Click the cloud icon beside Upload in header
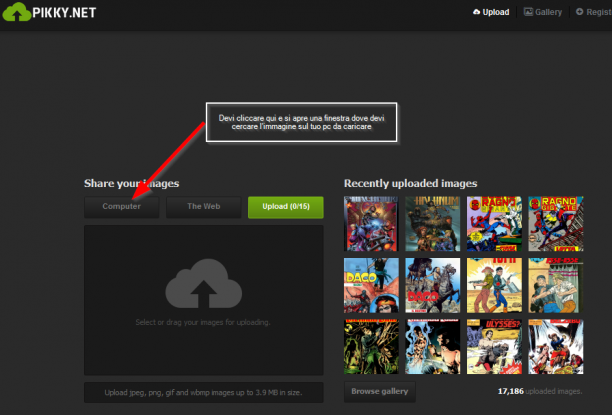Image resolution: width=612 pixels, height=415 pixels. click(x=477, y=12)
